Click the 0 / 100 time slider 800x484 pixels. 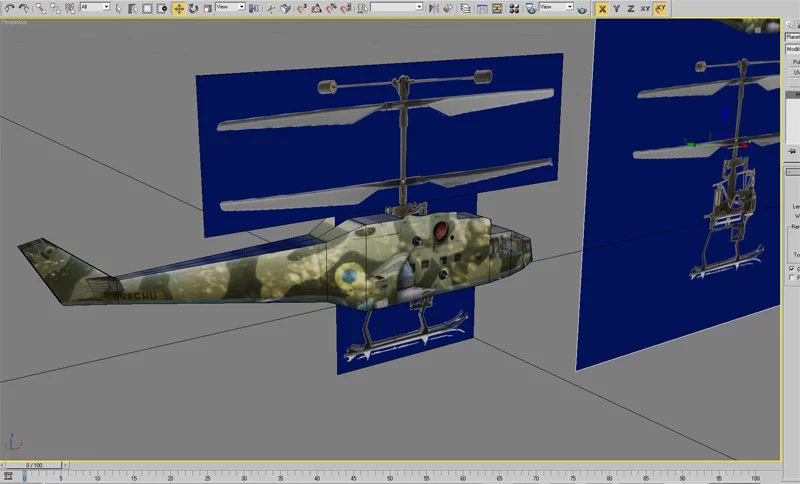coord(34,465)
